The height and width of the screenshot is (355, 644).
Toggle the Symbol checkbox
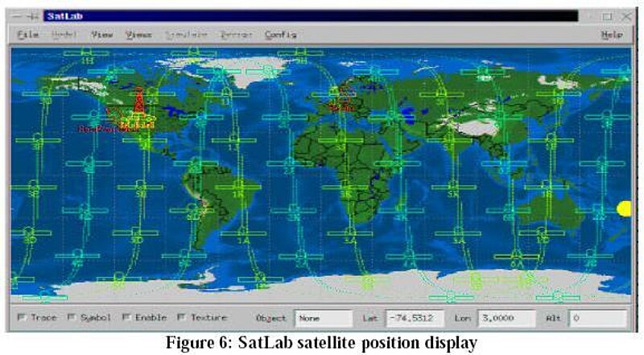(x=72, y=317)
